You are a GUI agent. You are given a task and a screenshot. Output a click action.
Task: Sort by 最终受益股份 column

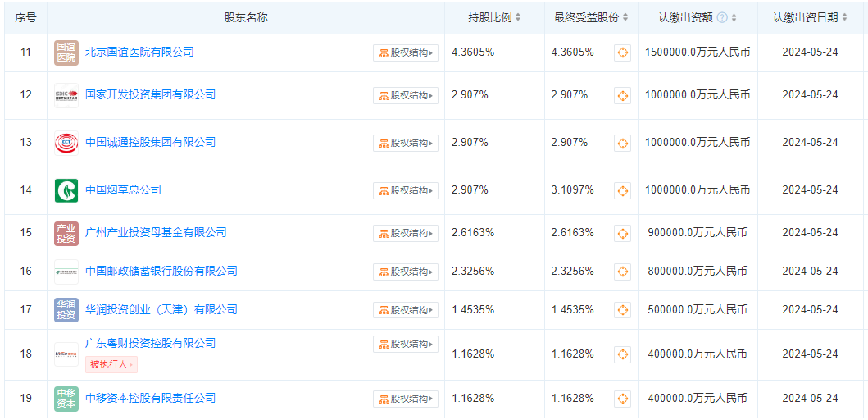[x=625, y=18]
